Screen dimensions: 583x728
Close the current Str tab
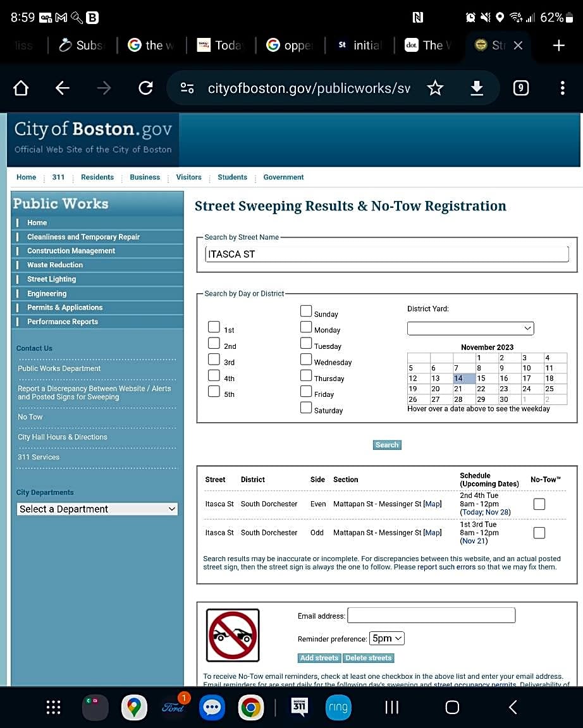pyautogui.click(x=518, y=45)
